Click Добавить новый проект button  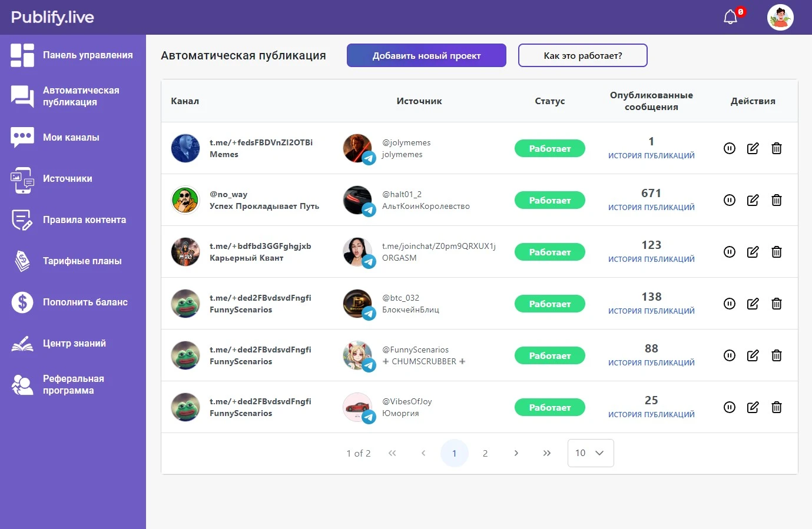click(x=426, y=55)
